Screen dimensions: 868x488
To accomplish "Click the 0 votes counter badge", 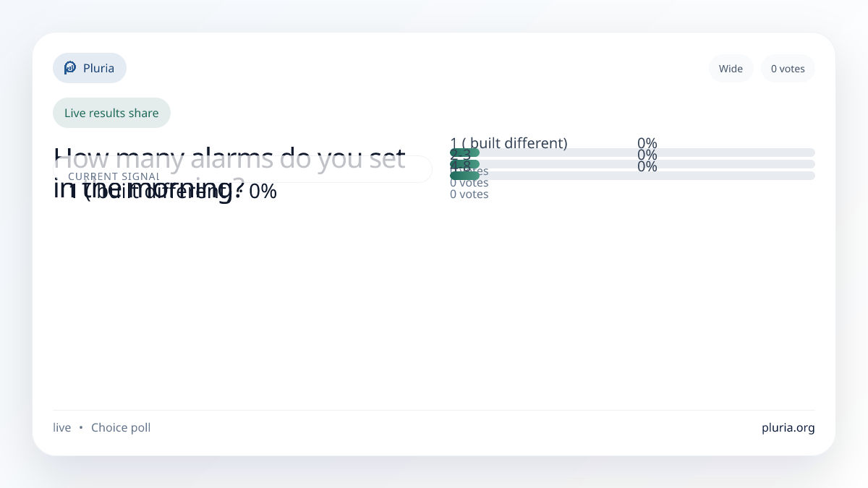I will [788, 69].
